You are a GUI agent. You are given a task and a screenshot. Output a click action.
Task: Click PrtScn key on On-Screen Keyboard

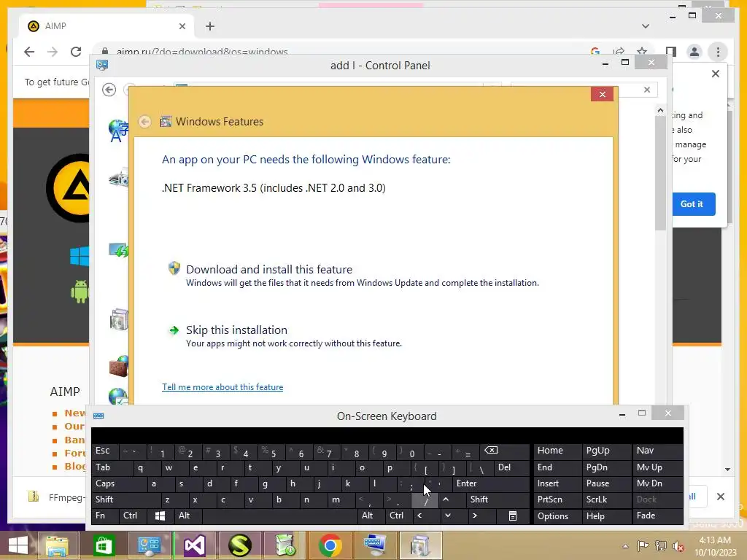click(557, 499)
